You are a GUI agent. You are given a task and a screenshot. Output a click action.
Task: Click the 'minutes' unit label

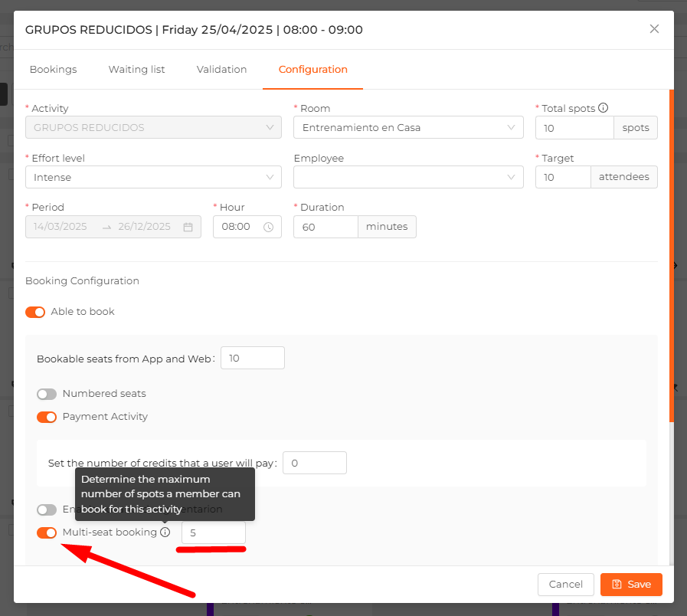coord(387,227)
